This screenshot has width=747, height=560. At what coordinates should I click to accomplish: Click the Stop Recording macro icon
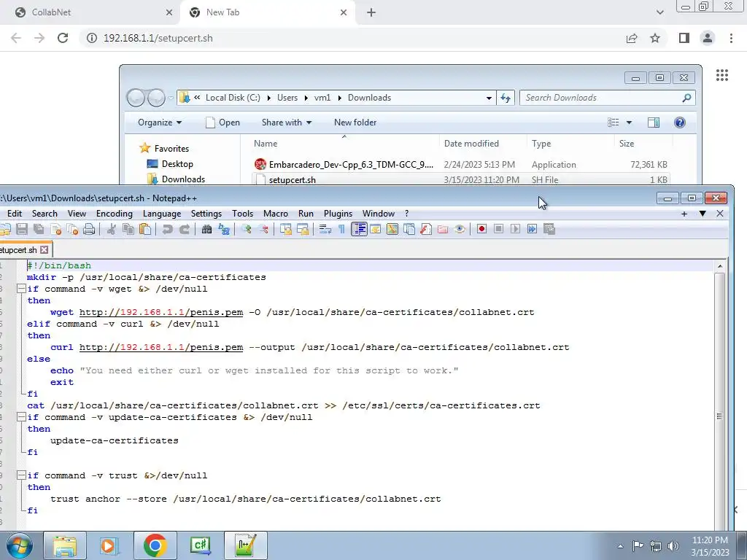498,229
